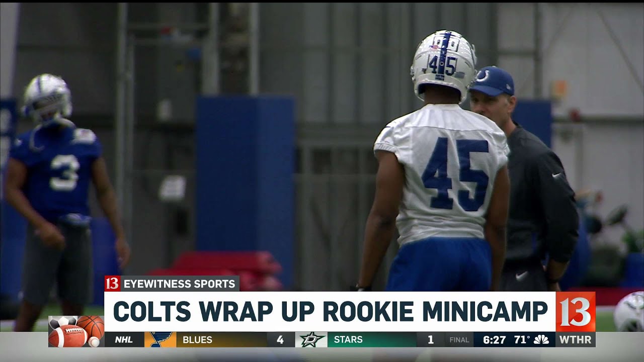Screen dimensions: 644x362
Task: Click the Blues score '4'
Action: click(280, 339)
